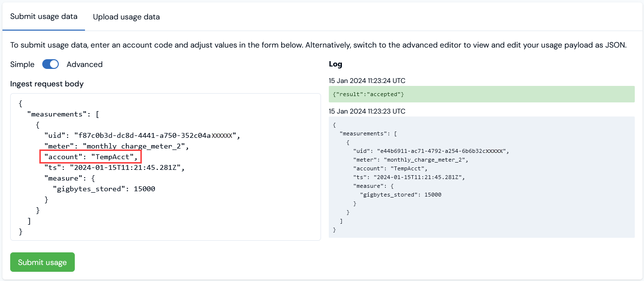Click the Log panel heading

click(336, 64)
